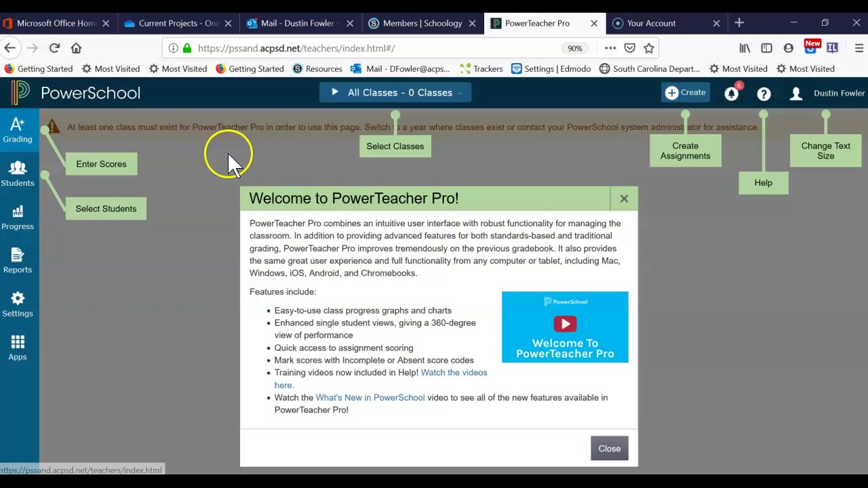Open page actions three-dot menu
The height and width of the screenshot is (488, 868).
[x=610, y=48]
